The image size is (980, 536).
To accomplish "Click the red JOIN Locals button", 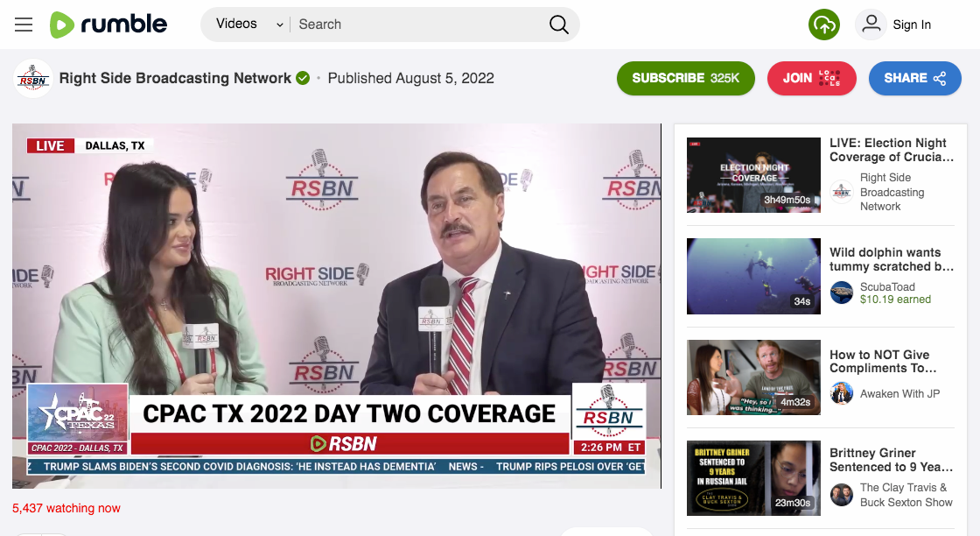I will pos(811,78).
